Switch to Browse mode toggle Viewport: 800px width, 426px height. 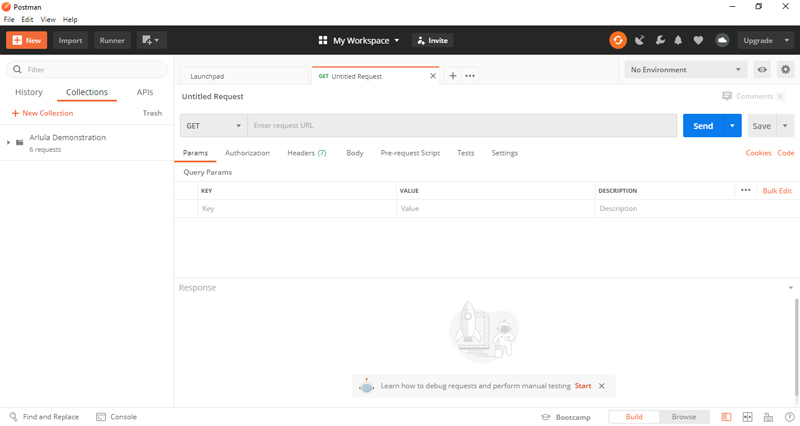684,417
